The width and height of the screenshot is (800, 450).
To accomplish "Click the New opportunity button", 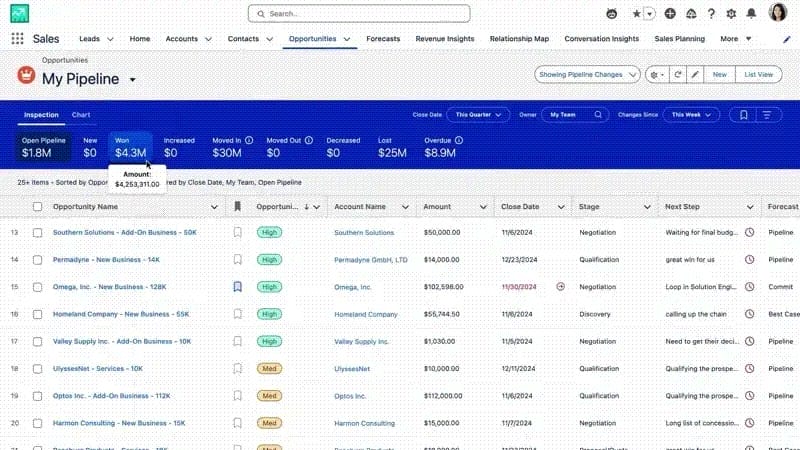I will [x=719, y=74].
